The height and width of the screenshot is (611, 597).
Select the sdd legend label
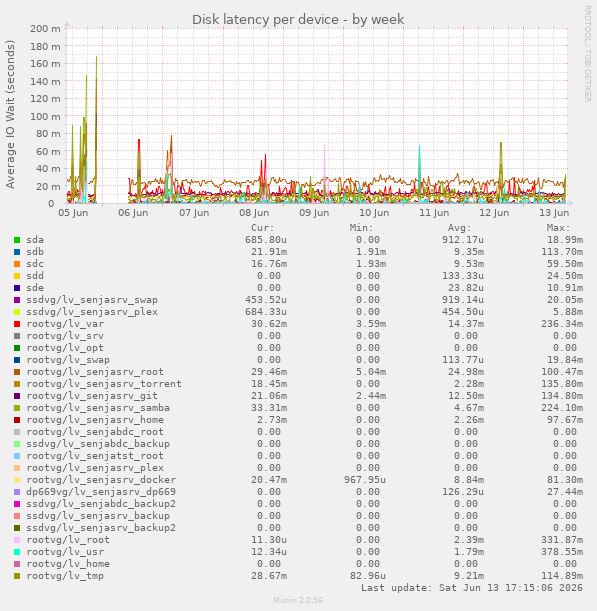pyautogui.click(x=35, y=276)
